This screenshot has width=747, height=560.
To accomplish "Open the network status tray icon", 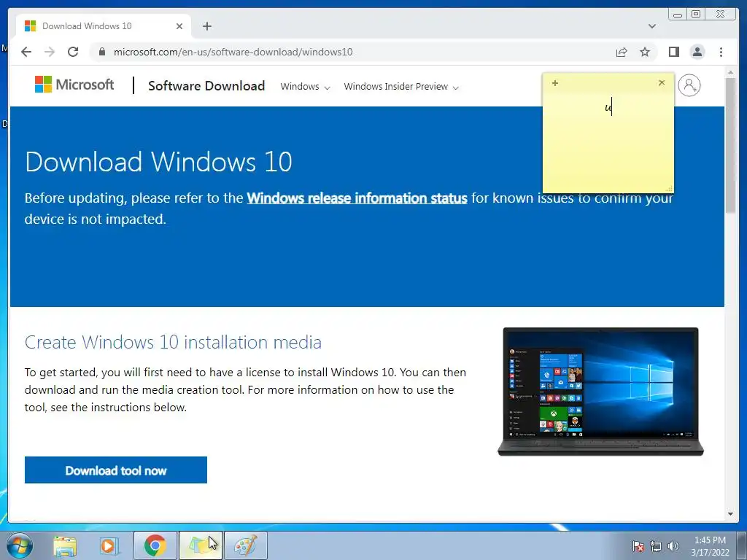I will (656, 546).
